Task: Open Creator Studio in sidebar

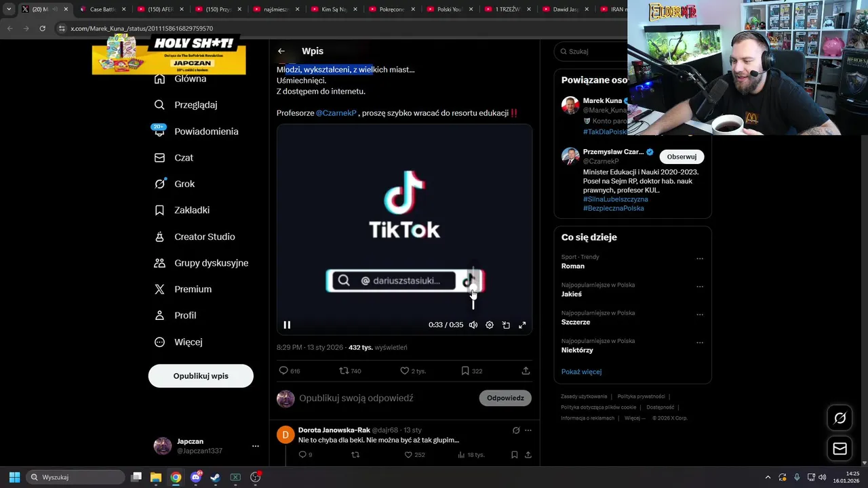Action: coord(195,237)
